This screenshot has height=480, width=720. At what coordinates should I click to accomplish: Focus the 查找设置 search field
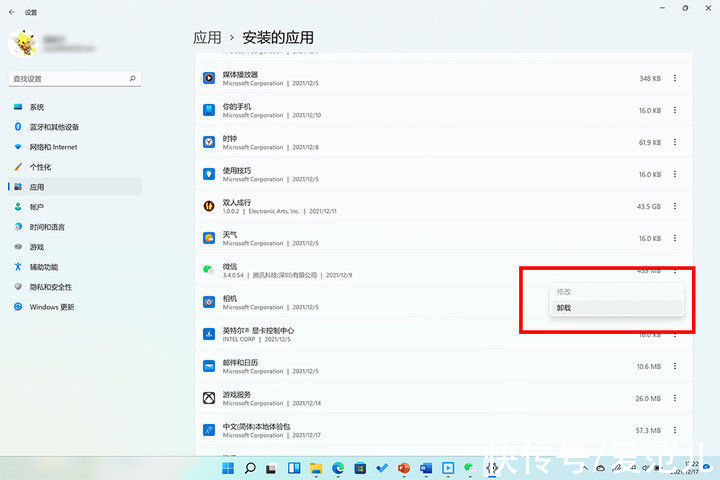point(75,79)
